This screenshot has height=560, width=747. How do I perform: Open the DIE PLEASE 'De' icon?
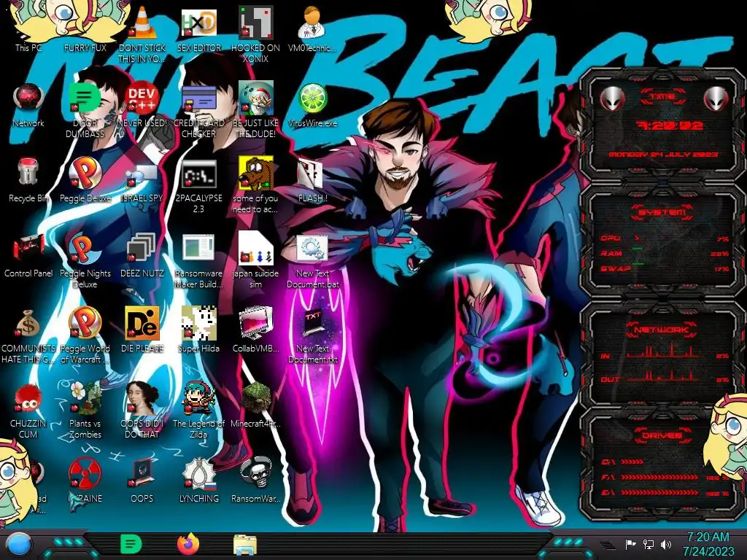click(x=142, y=323)
